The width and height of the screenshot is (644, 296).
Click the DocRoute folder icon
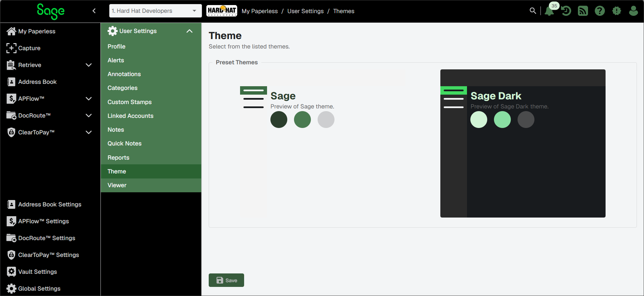(11, 116)
